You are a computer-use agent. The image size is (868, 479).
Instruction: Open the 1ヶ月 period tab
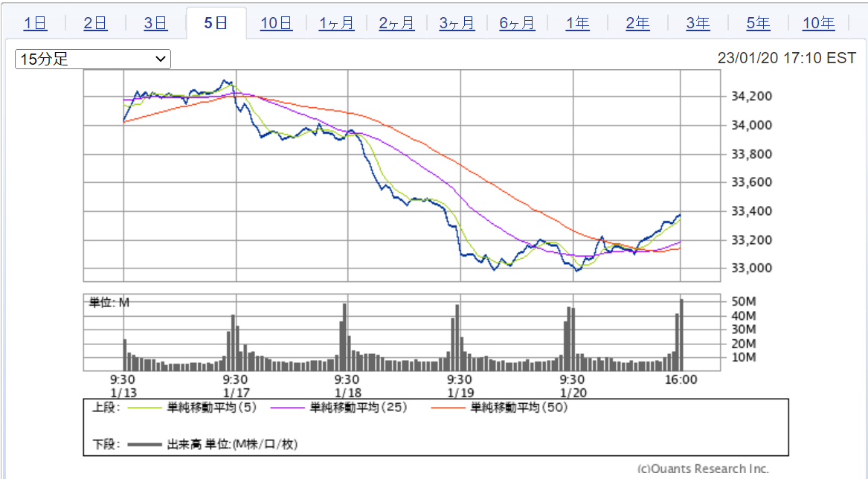[x=337, y=23]
